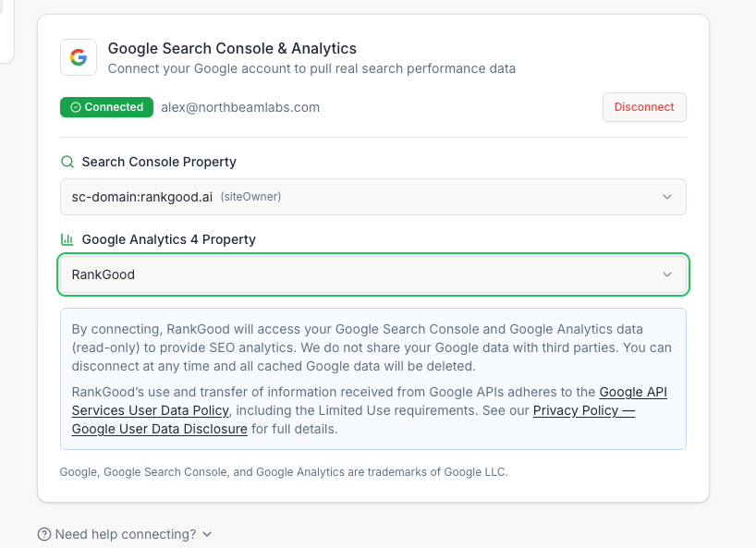This screenshot has height=548, width=756.
Task: Click the Google trademarks footer note
Action: coord(284,472)
